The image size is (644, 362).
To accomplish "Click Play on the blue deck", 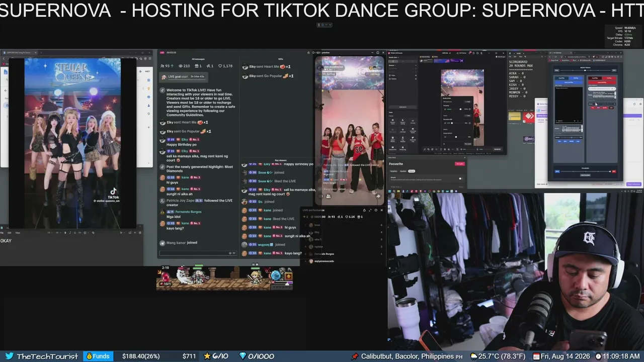I will point(559,141).
